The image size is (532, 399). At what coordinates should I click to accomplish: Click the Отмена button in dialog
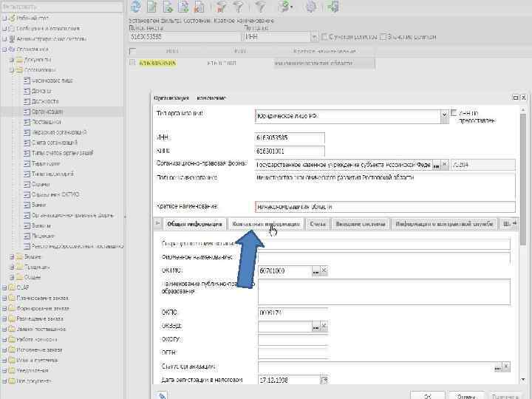point(465,395)
